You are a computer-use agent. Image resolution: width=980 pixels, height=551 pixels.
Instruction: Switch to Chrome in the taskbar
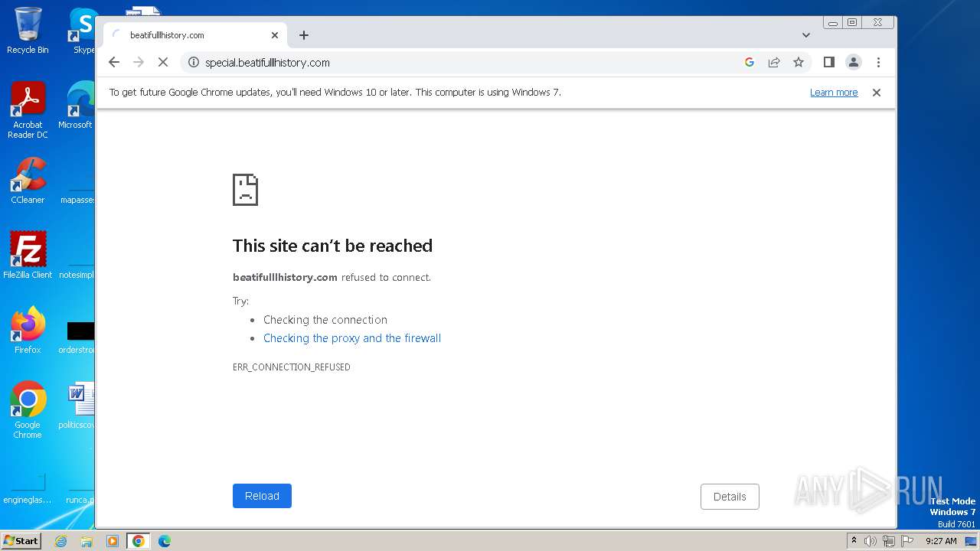(138, 541)
